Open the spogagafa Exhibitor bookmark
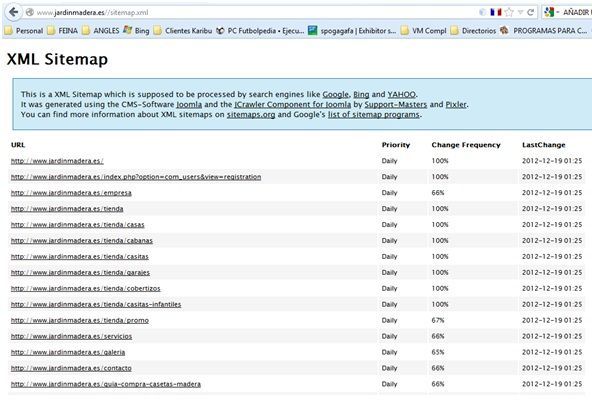The image size is (592, 402). click(352, 31)
